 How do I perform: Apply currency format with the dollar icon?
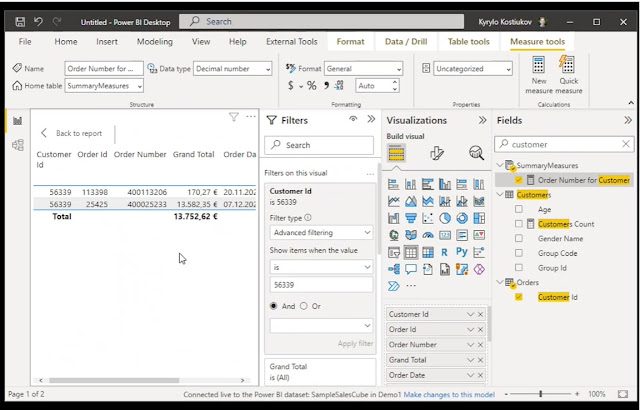pos(291,86)
